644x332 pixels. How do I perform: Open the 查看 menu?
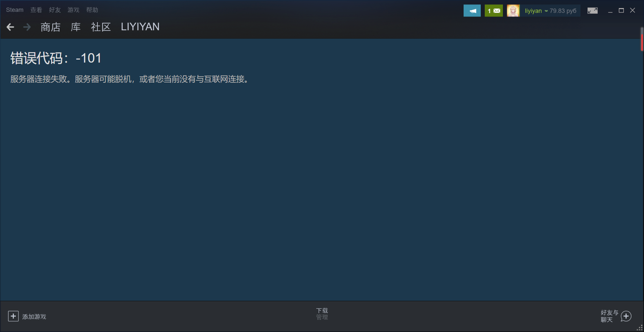pos(36,10)
